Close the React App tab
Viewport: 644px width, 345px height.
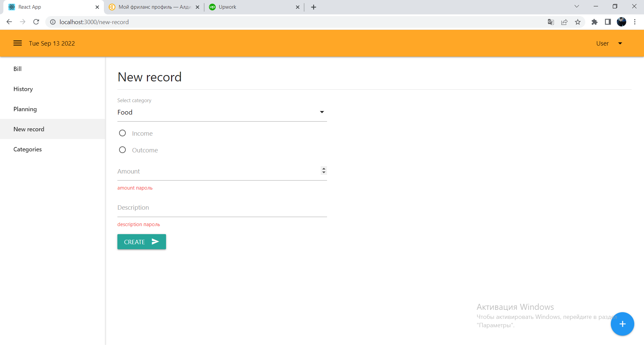click(x=97, y=7)
